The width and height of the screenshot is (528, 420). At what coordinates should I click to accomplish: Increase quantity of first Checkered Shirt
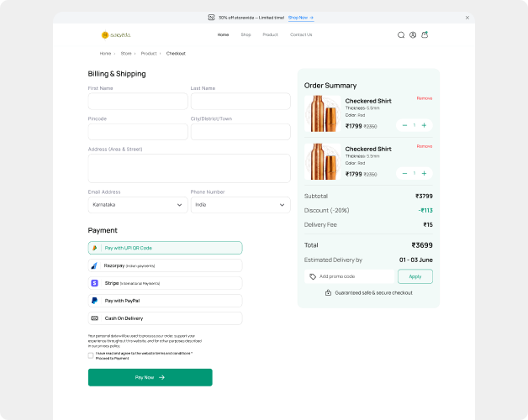424,125
